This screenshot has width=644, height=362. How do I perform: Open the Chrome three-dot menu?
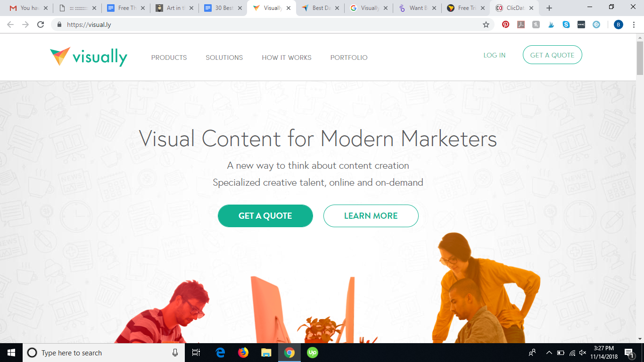click(634, 25)
